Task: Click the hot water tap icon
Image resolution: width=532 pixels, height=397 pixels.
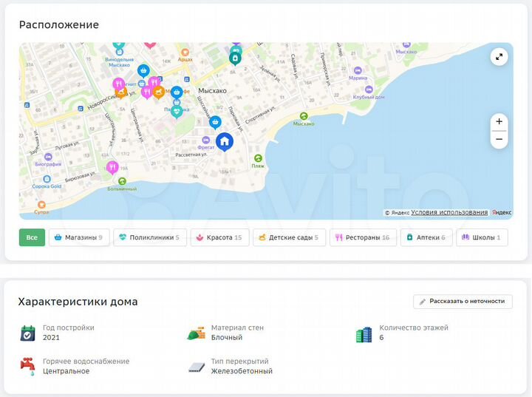Action: [x=28, y=367]
